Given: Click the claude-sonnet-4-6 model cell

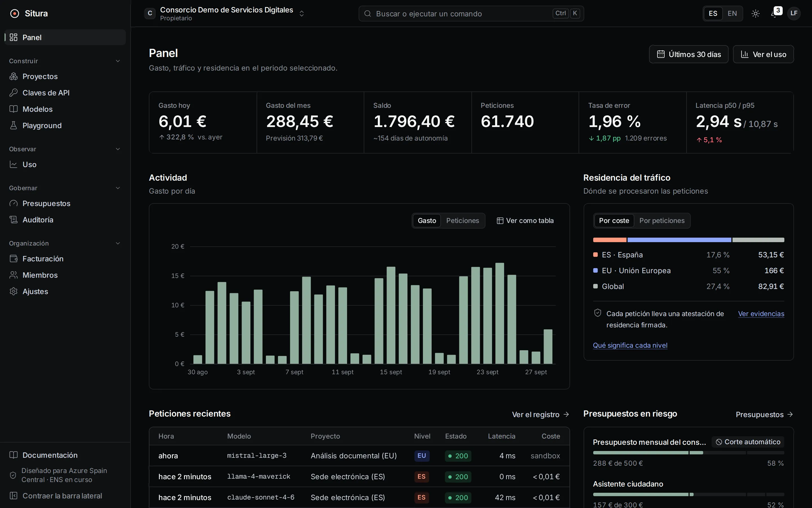Looking at the screenshot, I should [x=261, y=497].
